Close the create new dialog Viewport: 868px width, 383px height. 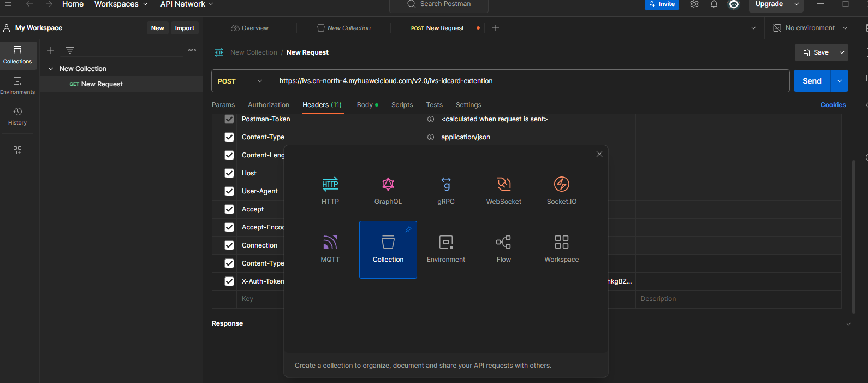click(599, 154)
